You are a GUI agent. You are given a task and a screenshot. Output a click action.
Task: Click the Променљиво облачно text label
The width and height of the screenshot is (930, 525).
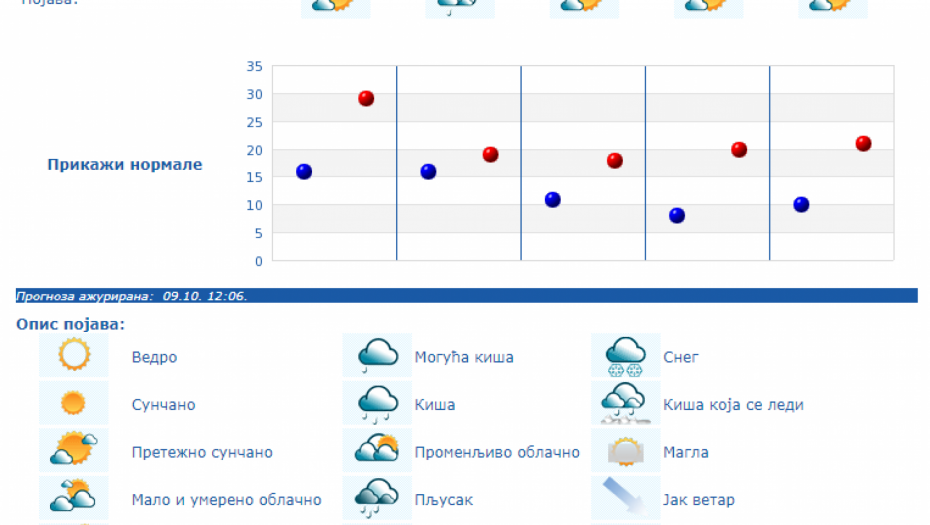497,452
